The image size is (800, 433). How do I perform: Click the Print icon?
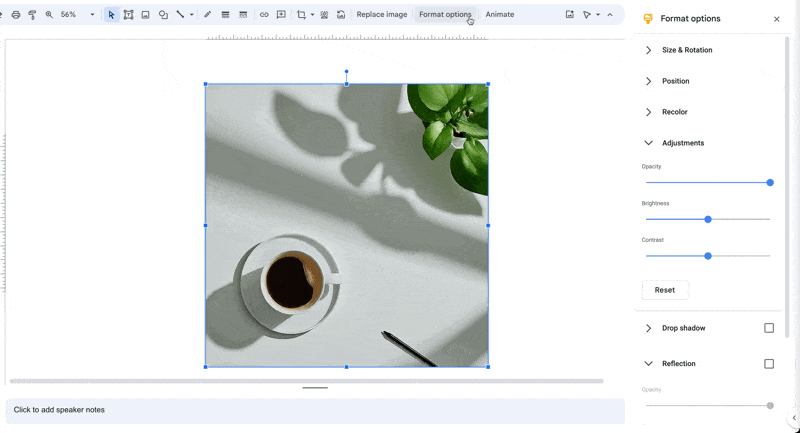[16, 15]
